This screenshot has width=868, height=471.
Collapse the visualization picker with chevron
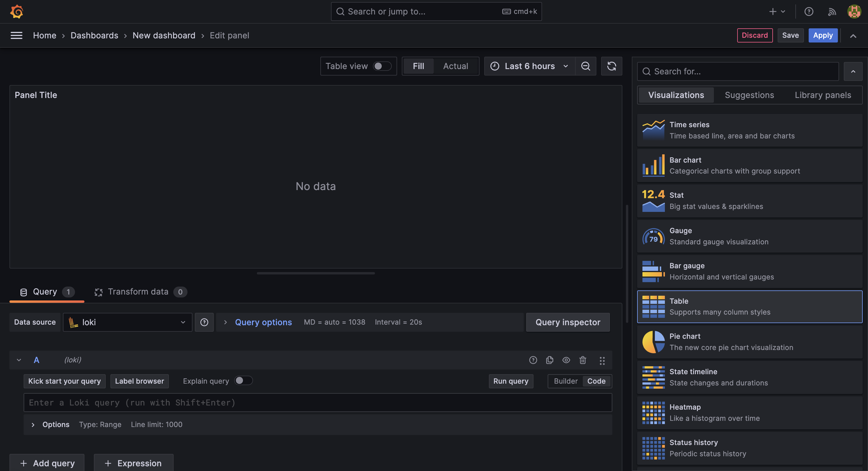pyautogui.click(x=853, y=71)
